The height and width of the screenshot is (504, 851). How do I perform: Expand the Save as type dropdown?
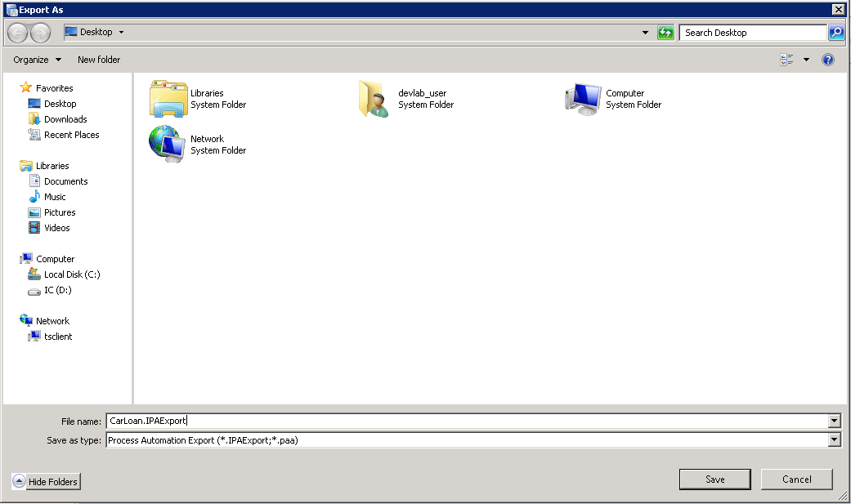pos(834,440)
